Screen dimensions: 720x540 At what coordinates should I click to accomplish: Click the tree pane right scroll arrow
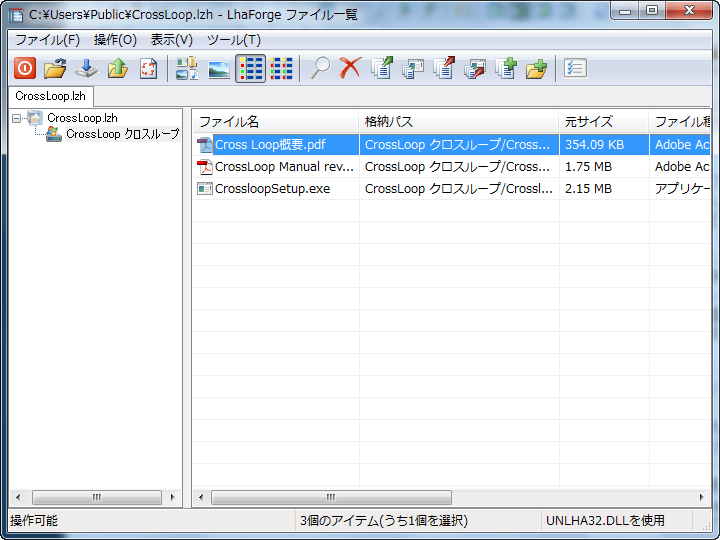173,497
